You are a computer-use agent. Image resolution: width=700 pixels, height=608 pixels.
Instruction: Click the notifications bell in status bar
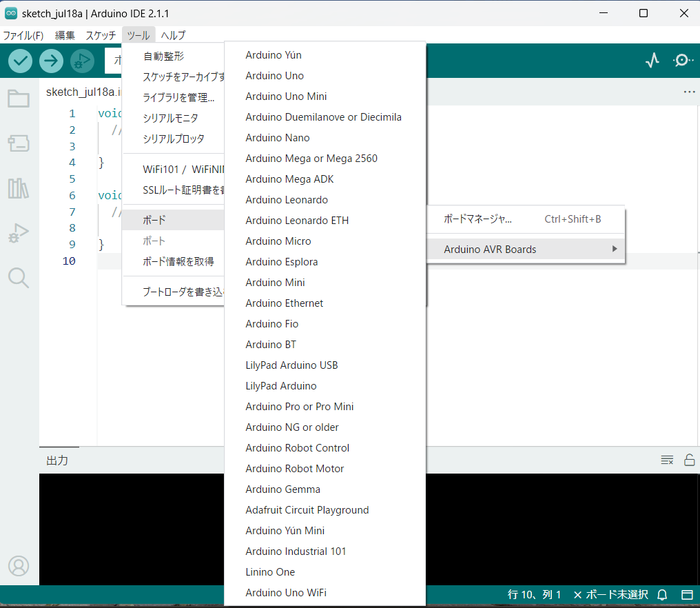(662, 594)
